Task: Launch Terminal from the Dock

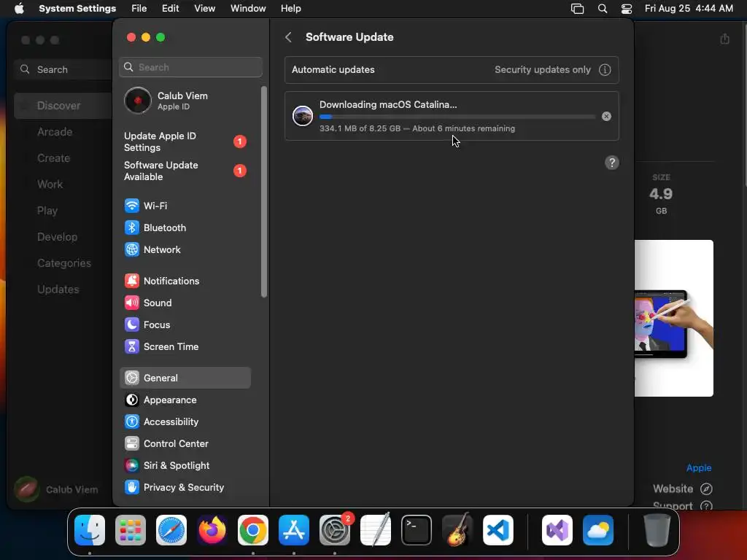Action: (417, 530)
